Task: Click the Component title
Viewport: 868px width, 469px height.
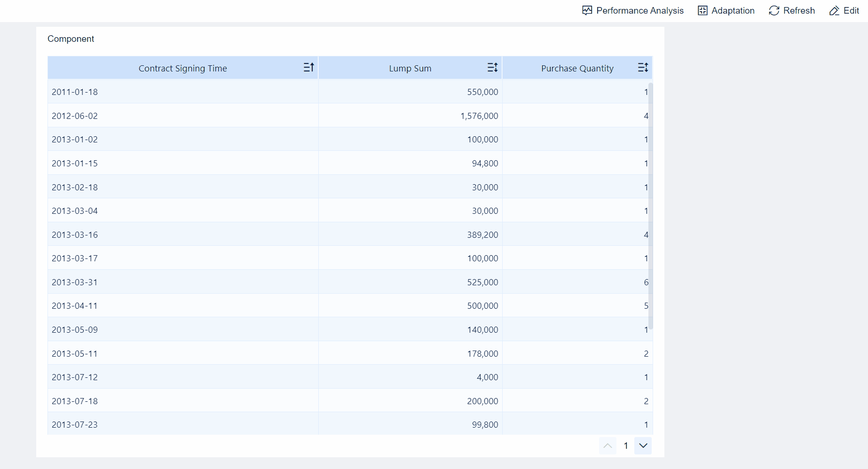Action: point(71,39)
